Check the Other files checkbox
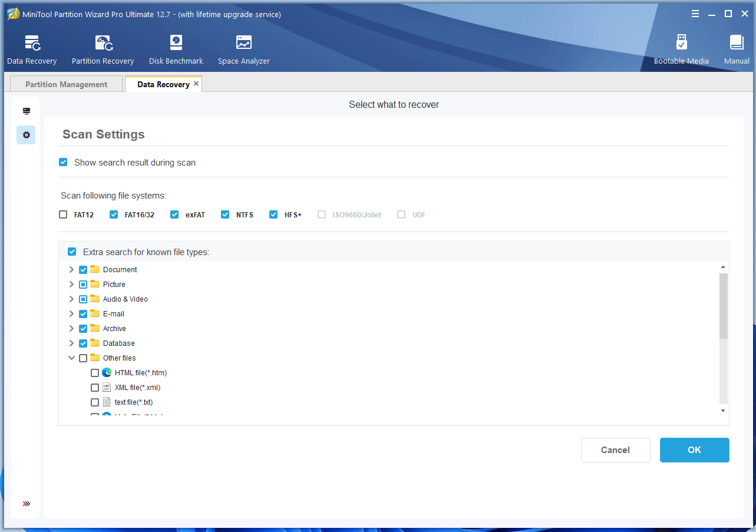The image size is (756, 532). coord(83,358)
